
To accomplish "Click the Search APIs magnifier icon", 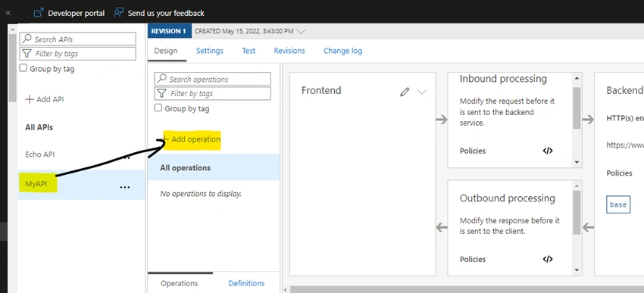I will click(x=27, y=39).
